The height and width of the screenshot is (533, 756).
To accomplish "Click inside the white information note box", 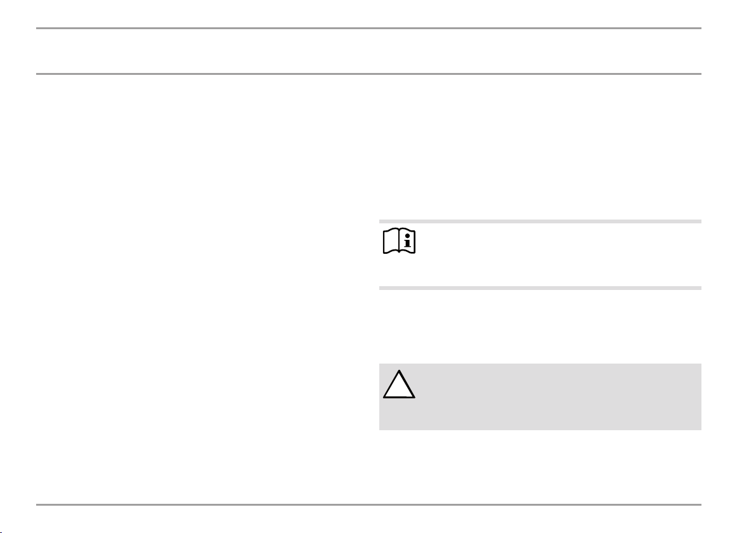I will pos(540,254).
